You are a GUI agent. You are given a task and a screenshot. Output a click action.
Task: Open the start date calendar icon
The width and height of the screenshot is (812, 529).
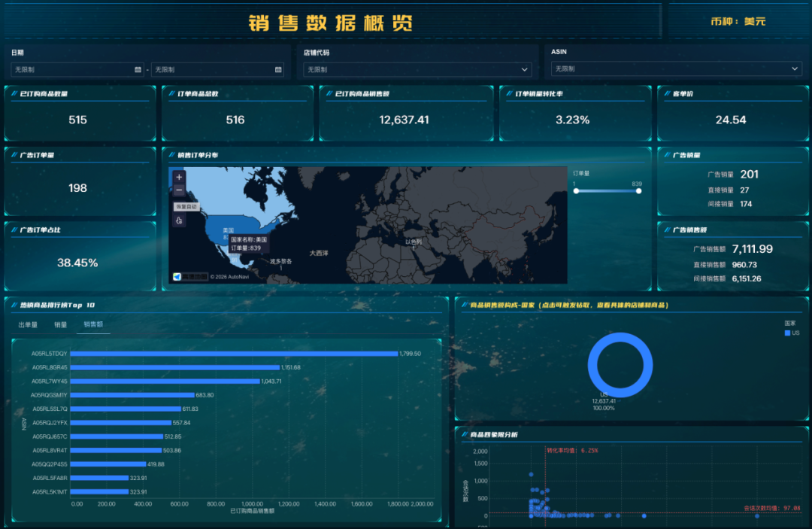(x=138, y=70)
